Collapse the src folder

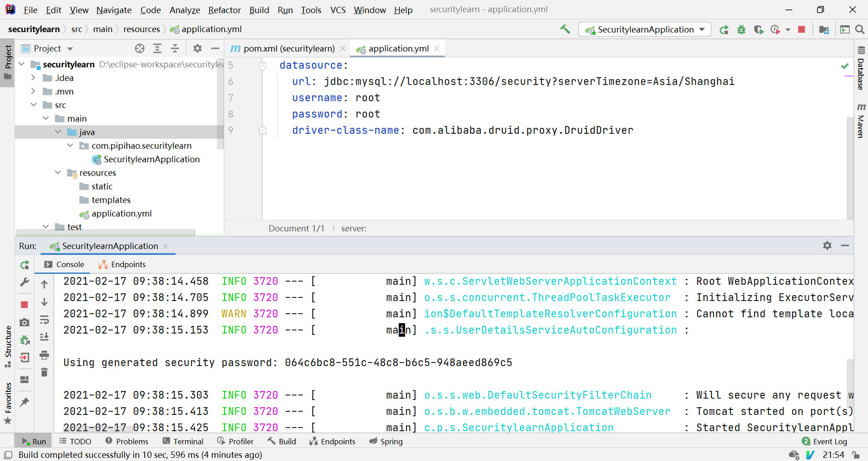33,105
